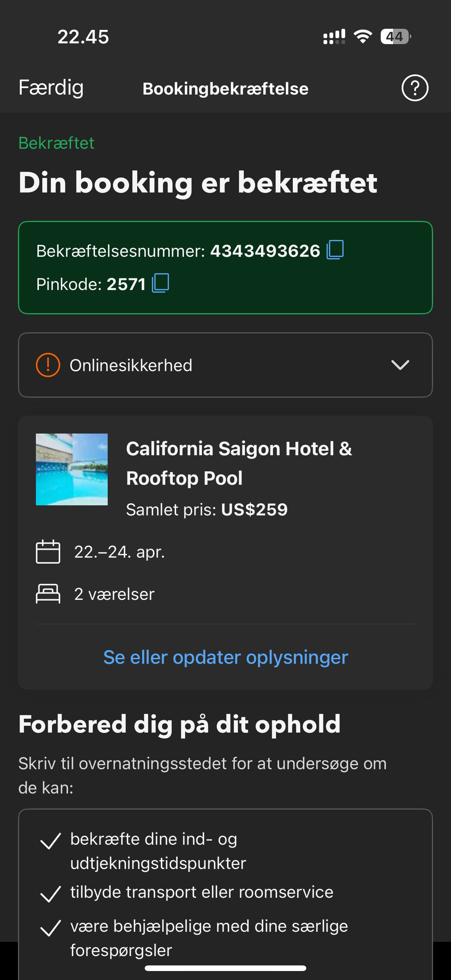Screen dimensions: 451x980
Task: Tap the home indicator bar
Action: pos(225,968)
